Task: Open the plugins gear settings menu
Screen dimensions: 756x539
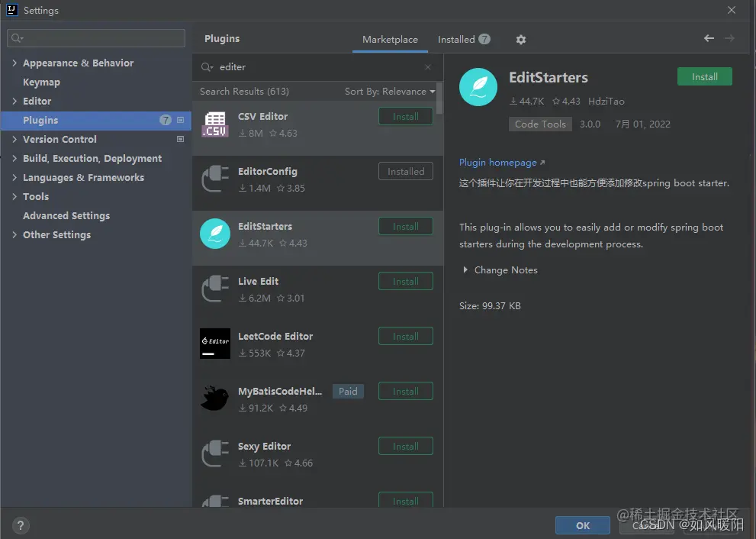Action: tap(521, 40)
